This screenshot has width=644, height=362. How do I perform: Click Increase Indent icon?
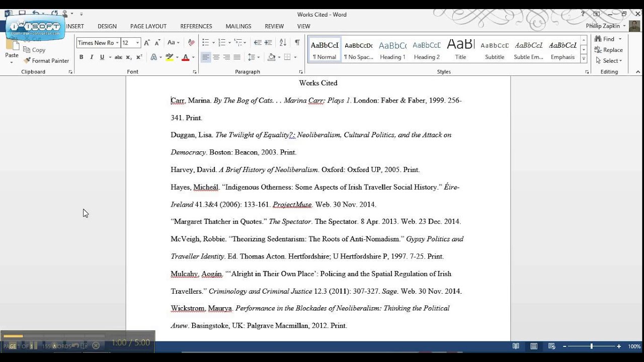click(268, 43)
